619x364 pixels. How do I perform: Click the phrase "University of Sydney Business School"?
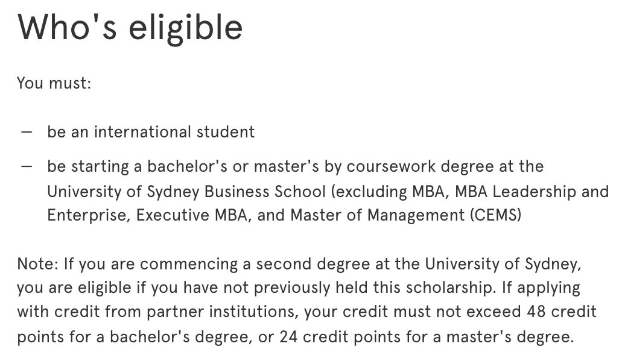pos(186,192)
